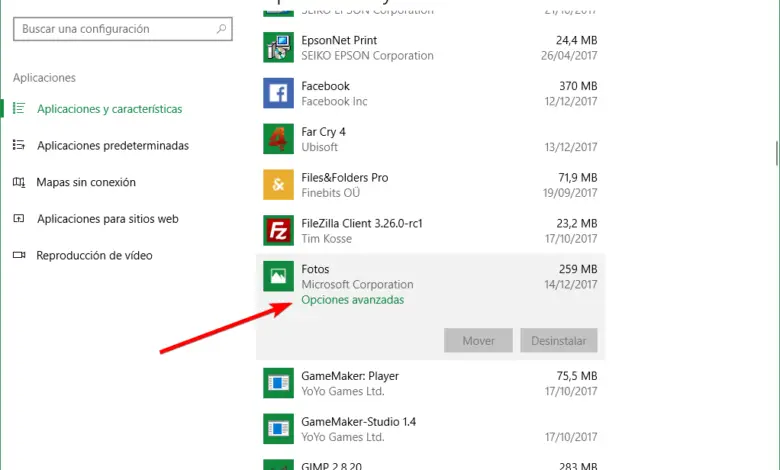Click publisher text Finebits OÜ
Screen dimensions: 780x470
[331, 193]
